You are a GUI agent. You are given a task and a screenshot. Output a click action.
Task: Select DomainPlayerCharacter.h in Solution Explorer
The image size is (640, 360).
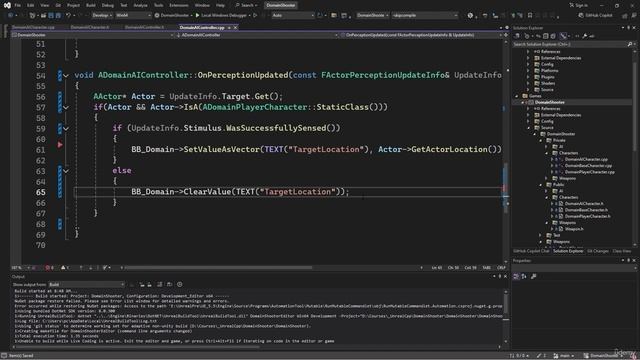588,216
